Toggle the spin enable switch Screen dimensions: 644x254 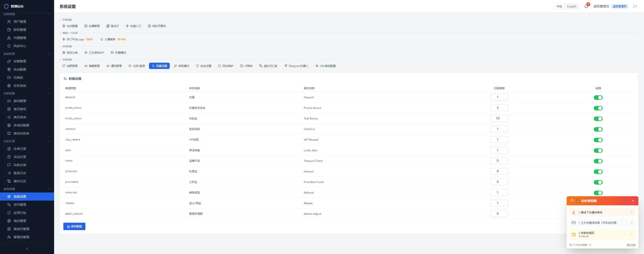coord(598,150)
